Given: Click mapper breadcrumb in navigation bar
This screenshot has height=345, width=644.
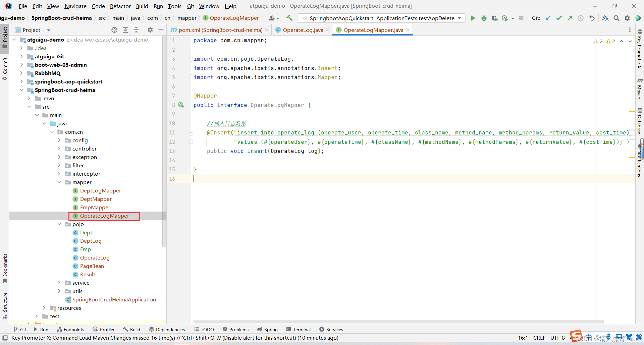Looking at the screenshot, I should pyautogui.click(x=187, y=18).
